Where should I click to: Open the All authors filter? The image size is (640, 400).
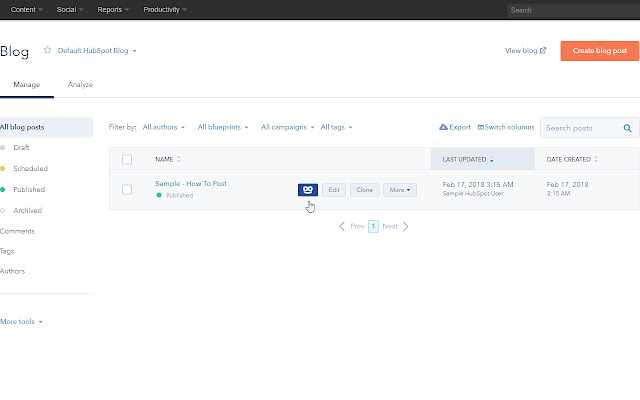pos(164,127)
